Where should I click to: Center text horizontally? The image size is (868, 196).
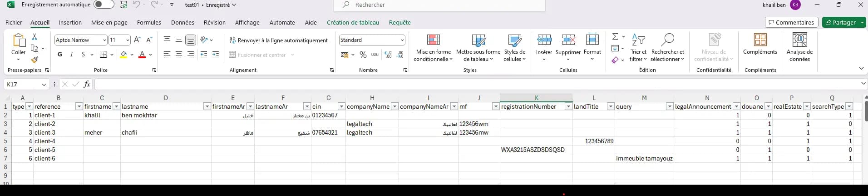pos(179,55)
